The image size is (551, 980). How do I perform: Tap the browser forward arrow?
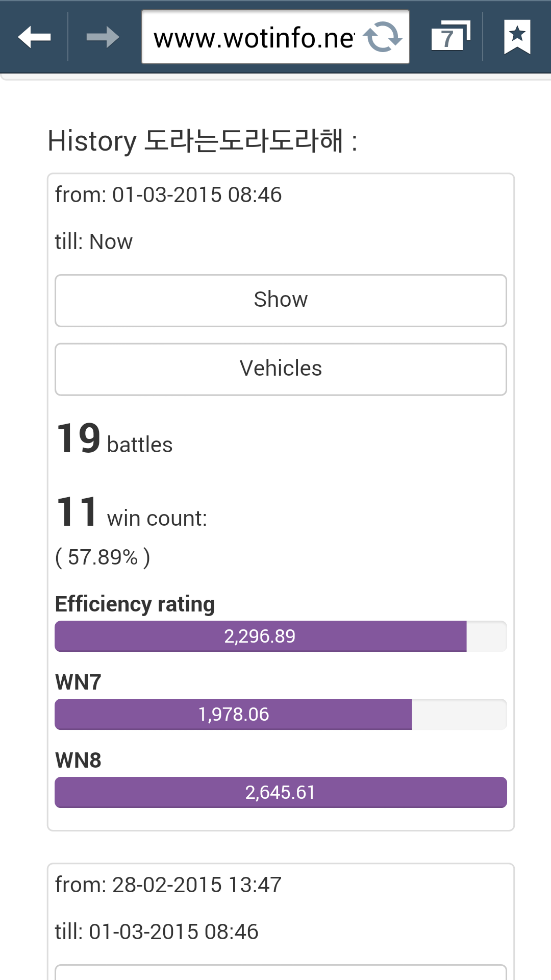tap(103, 37)
